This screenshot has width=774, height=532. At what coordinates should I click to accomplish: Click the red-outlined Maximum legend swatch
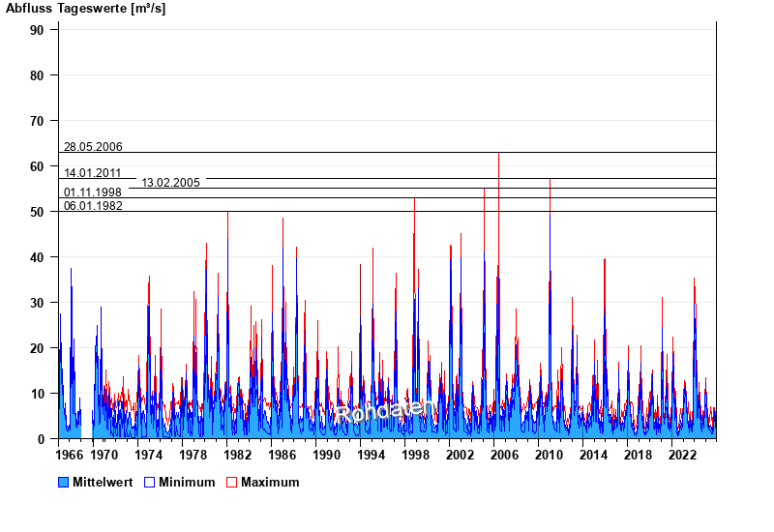231,482
